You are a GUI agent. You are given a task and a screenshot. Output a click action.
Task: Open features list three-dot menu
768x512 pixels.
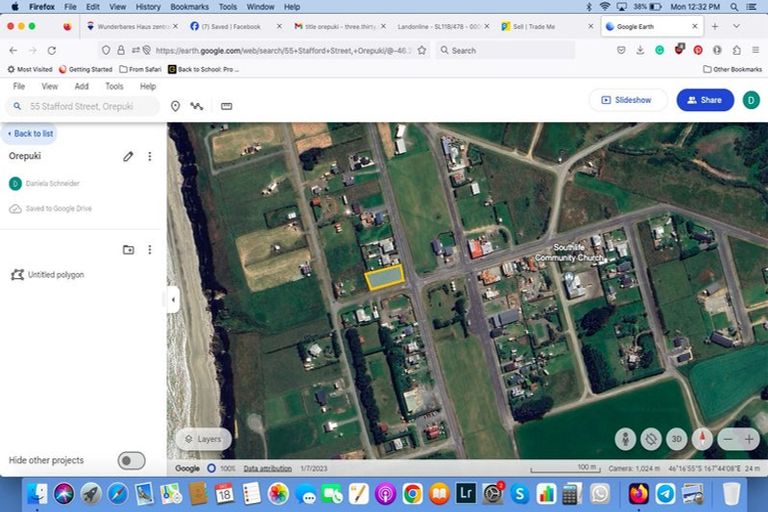pos(150,249)
